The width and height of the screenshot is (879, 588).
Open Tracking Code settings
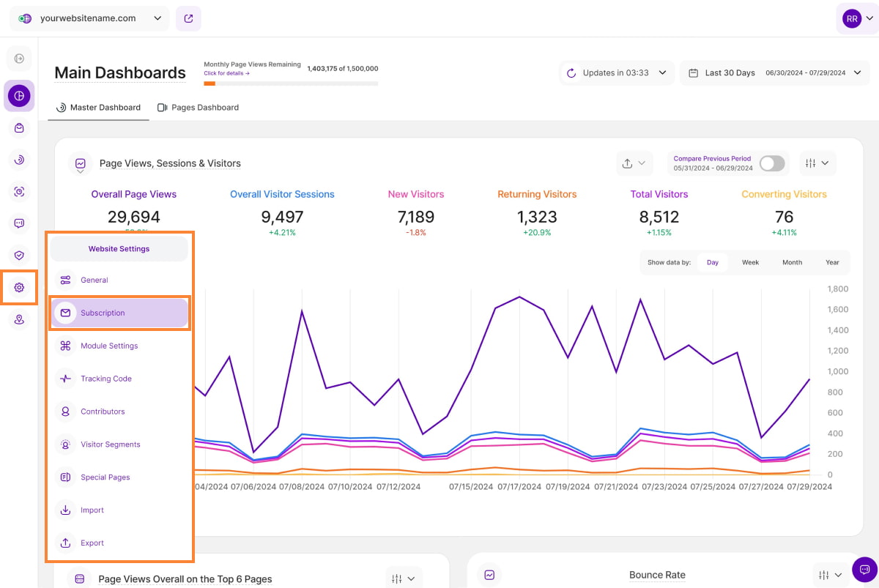click(x=105, y=379)
